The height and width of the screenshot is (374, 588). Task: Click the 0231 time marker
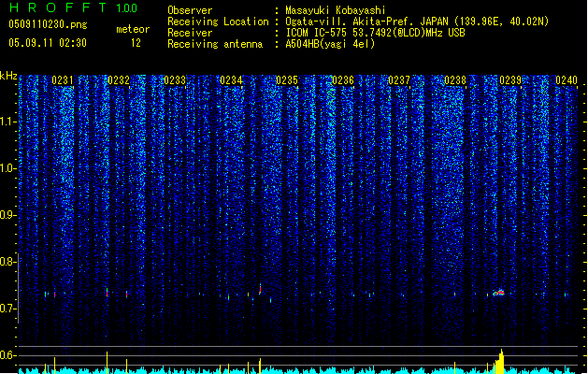63,80
